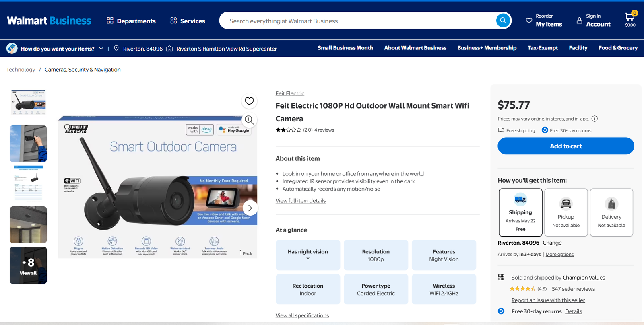Click the $75.77 price
The image size is (644, 325).
click(514, 105)
